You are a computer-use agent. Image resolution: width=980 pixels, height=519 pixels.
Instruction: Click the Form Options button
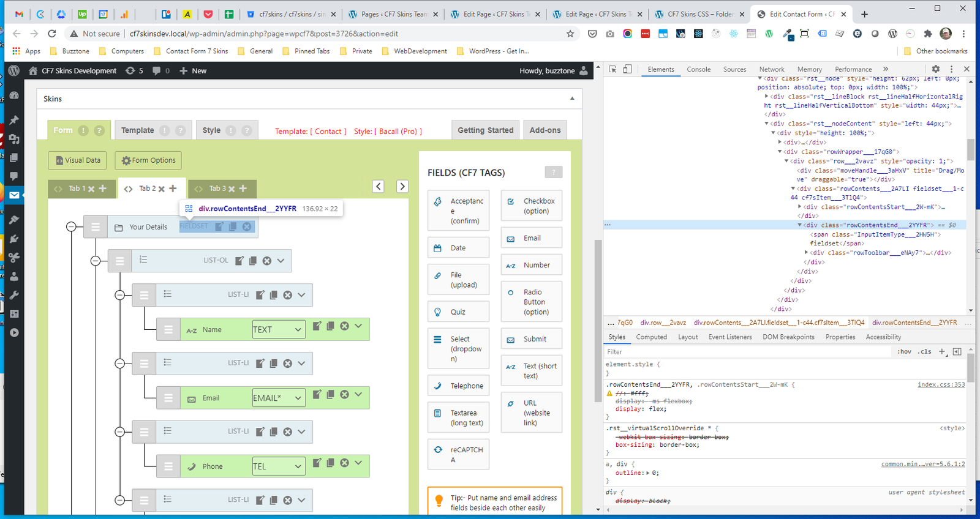148,160
